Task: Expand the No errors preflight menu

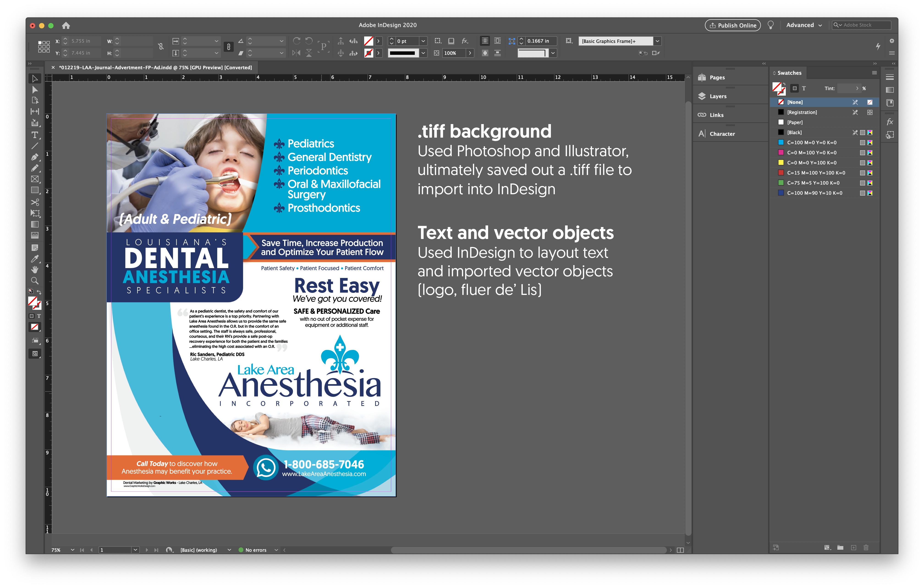Action: tap(276, 550)
